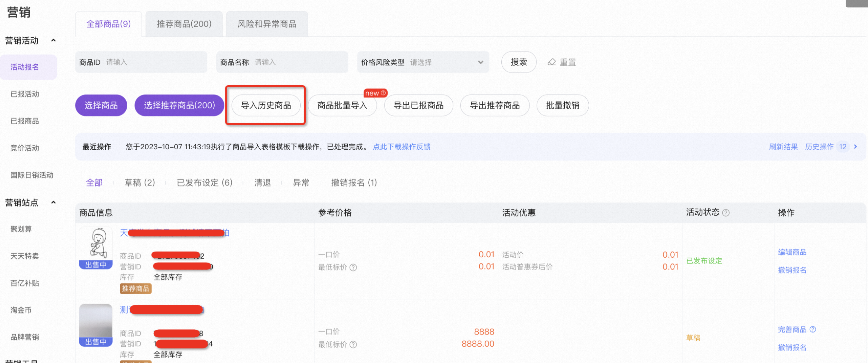
Task: Open 国际日销活动 in the sidebar
Action: 32,175
